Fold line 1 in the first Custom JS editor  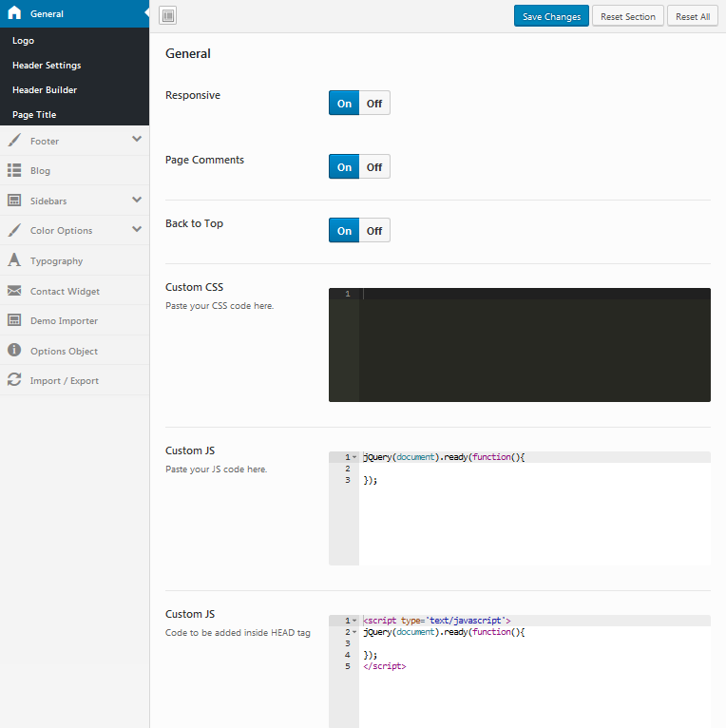coord(354,458)
